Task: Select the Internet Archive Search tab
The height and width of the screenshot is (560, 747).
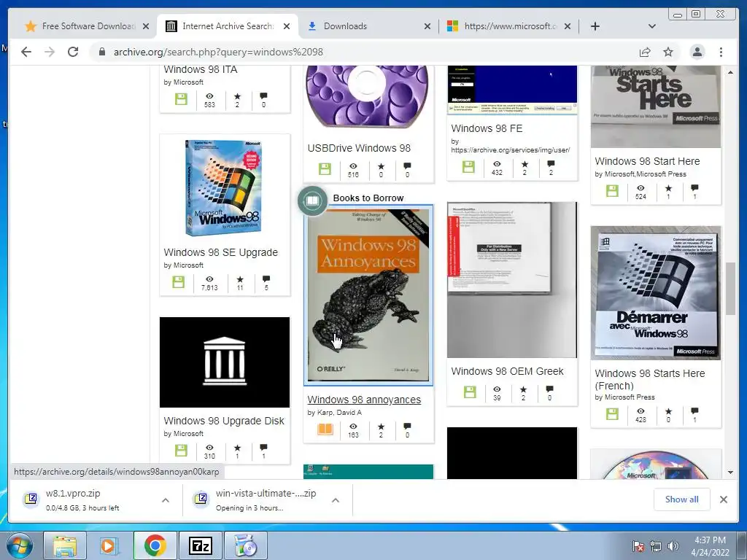Action: pos(228,26)
